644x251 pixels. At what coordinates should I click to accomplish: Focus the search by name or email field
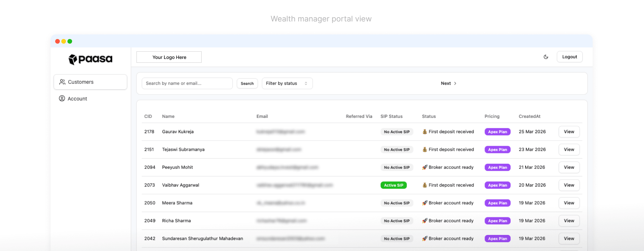(187, 83)
